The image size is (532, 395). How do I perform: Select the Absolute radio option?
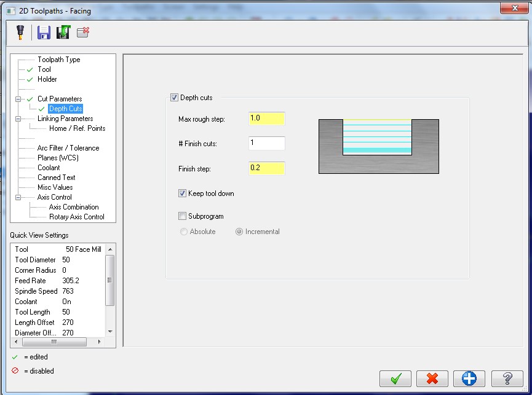click(183, 232)
